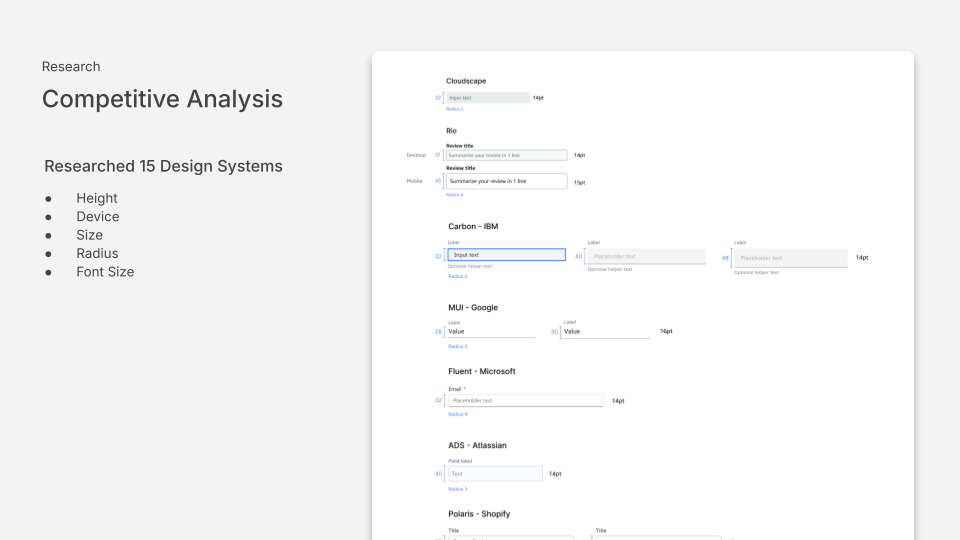Click the Carbon - IBM heading
This screenshot has width=960, height=540.
(473, 226)
